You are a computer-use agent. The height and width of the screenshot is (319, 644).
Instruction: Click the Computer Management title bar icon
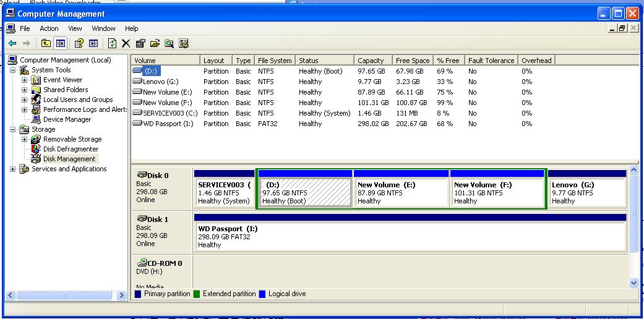coord(11,14)
